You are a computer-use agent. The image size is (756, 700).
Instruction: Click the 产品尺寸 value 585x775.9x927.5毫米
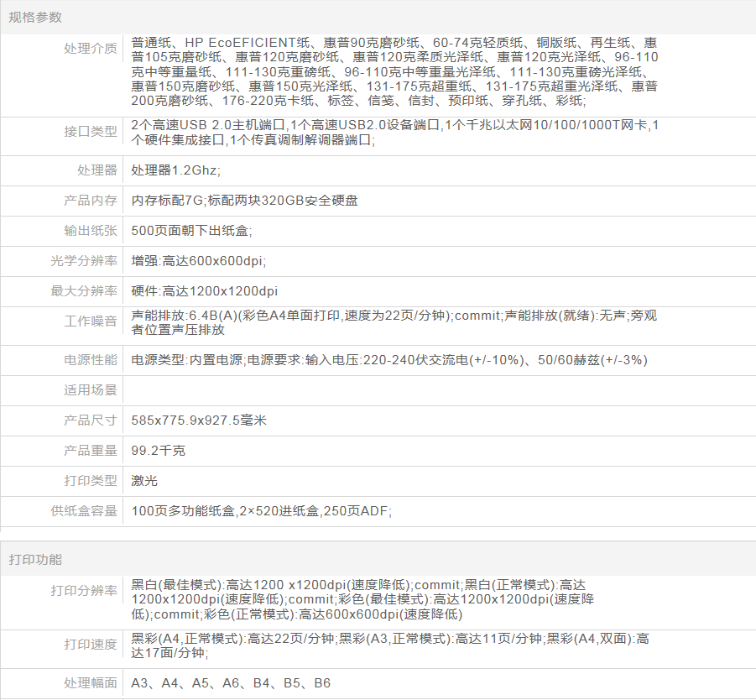pos(199,421)
